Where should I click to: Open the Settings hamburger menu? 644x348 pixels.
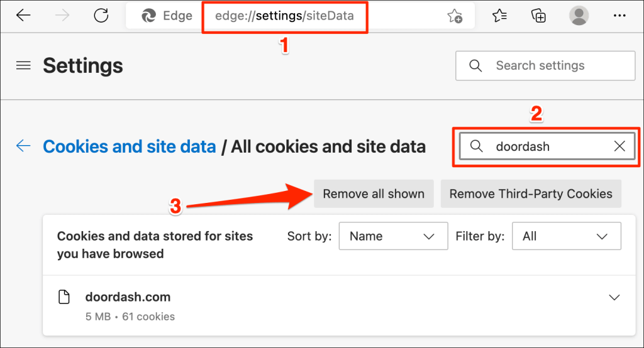(23, 65)
